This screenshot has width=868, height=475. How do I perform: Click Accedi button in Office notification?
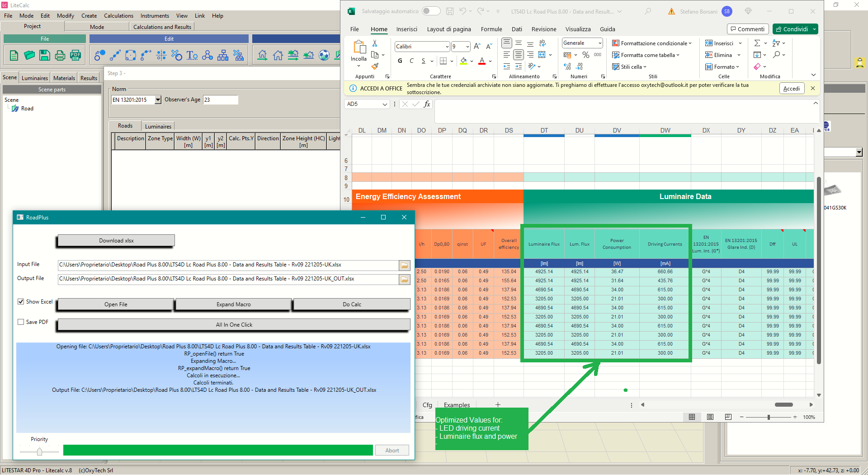tap(792, 89)
